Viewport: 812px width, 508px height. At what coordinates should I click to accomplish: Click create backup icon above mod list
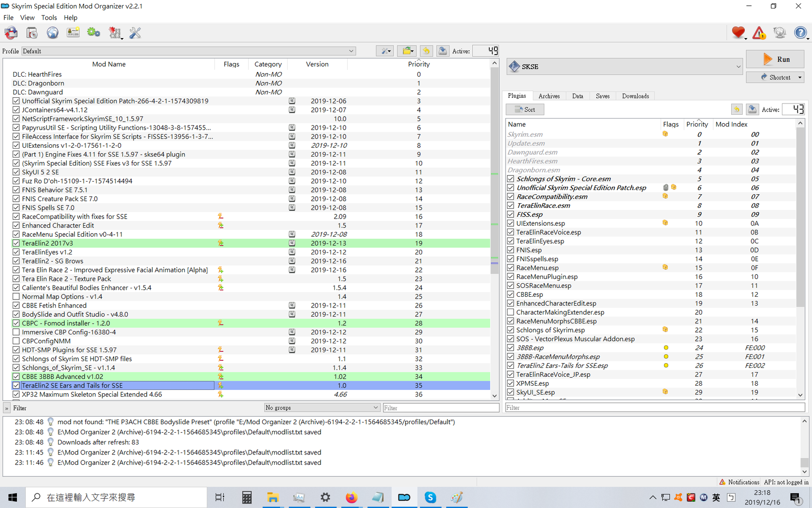(443, 51)
